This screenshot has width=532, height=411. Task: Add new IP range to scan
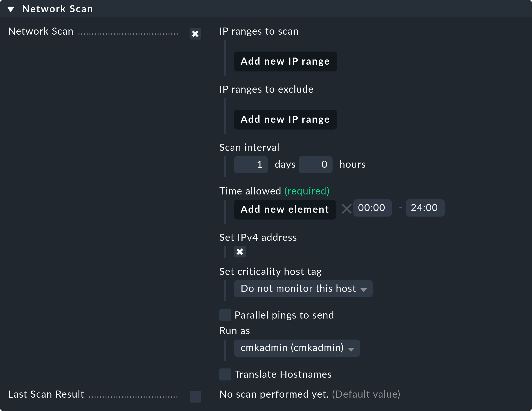(285, 61)
